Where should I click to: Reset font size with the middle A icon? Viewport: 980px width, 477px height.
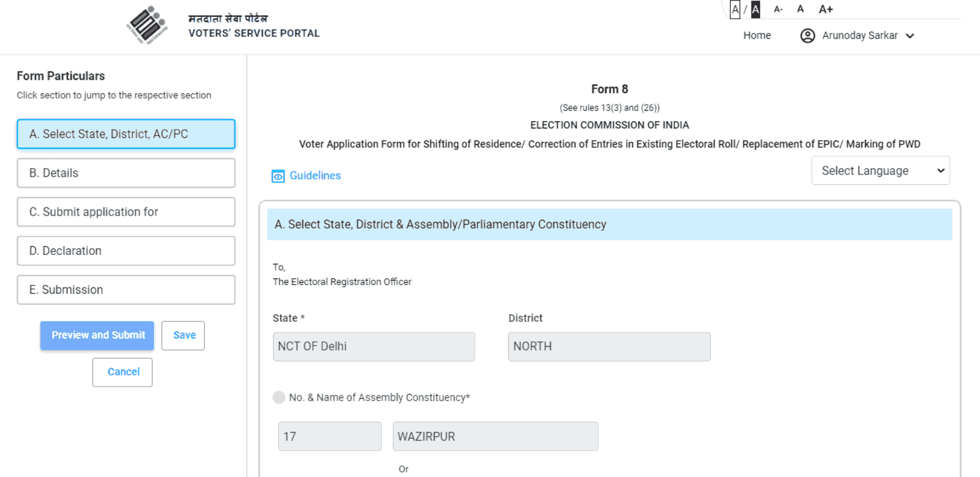pos(800,9)
